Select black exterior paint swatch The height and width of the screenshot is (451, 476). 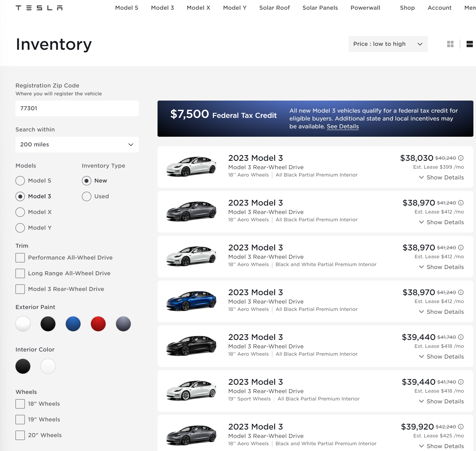point(48,324)
